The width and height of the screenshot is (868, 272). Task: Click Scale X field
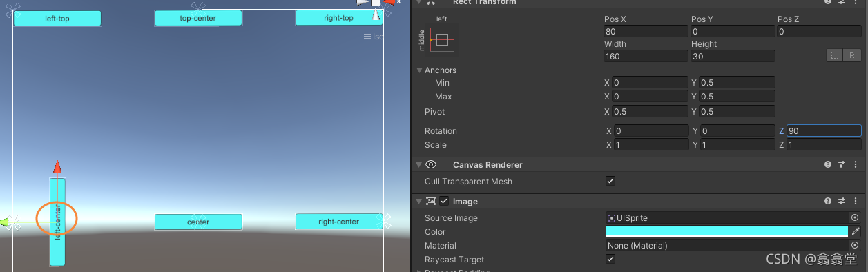coord(650,145)
